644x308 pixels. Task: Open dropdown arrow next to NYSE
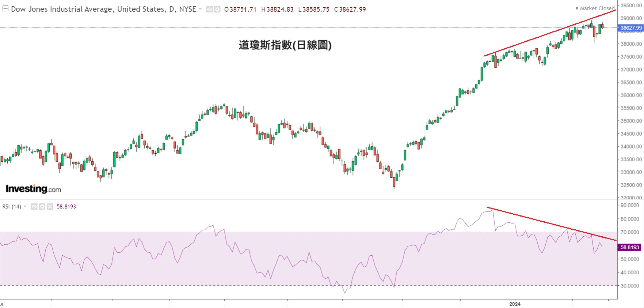(200, 9)
